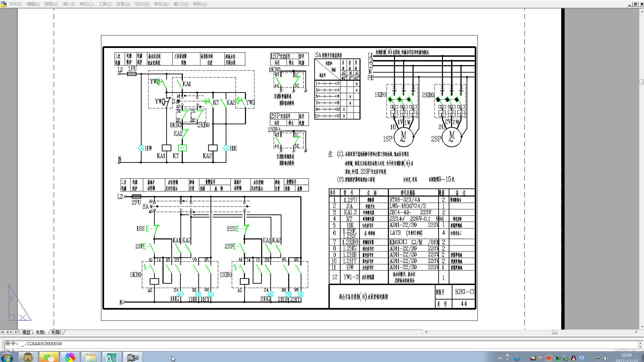Image resolution: width=644 pixels, height=362 pixels.
Task: Open the 绘图(D) menu
Action: click(123, 4)
